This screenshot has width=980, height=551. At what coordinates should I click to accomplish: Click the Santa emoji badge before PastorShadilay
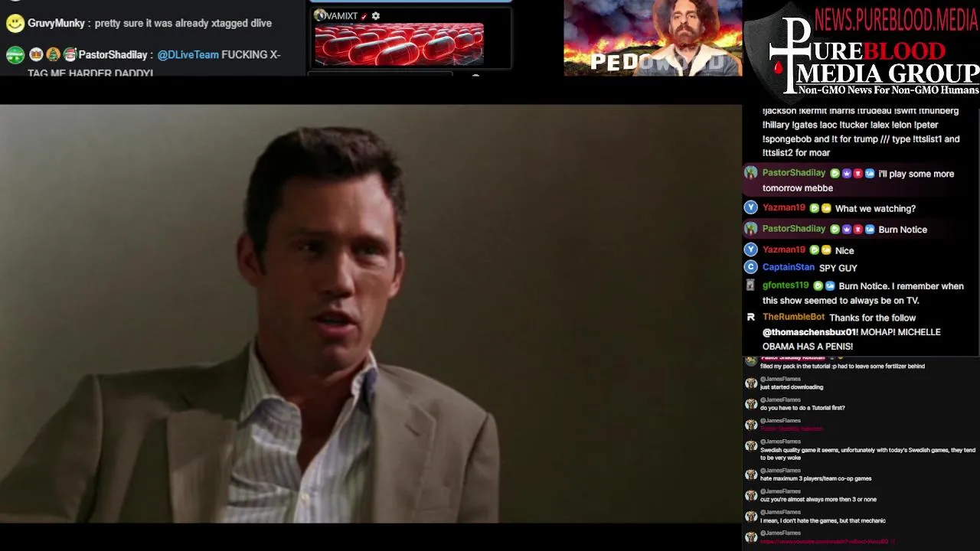click(70, 55)
